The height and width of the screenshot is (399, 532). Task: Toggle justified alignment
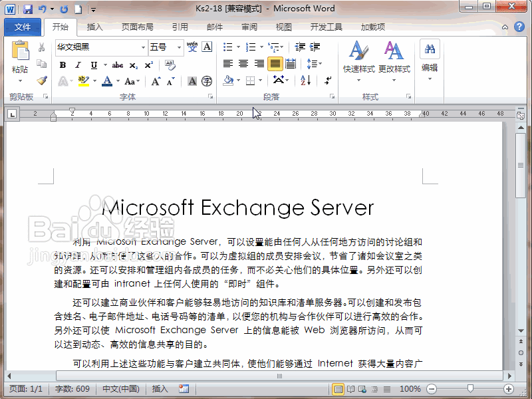(275, 64)
